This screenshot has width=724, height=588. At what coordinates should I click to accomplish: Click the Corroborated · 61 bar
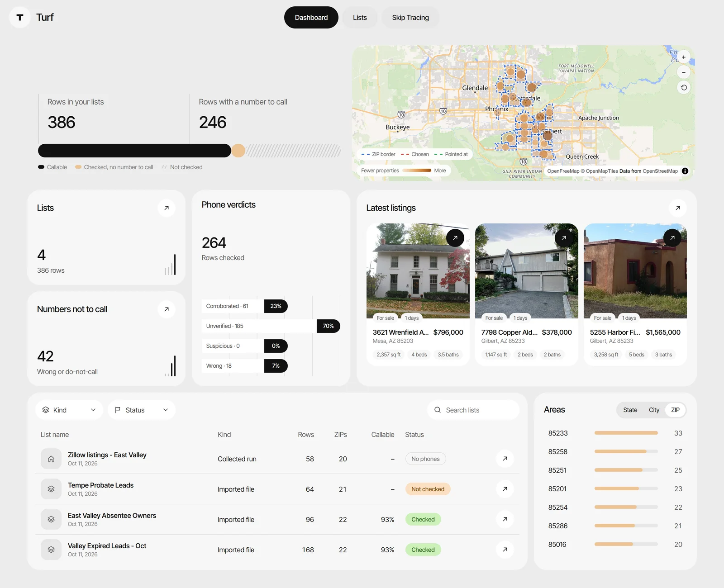[244, 306]
